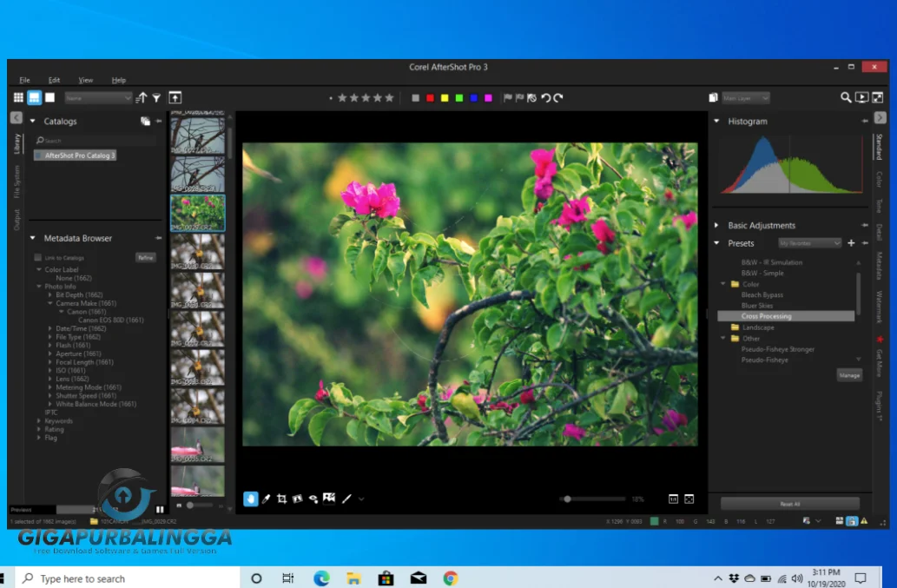This screenshot has height=588, width=897.
Task: Collapse the Metadata Browser section
Action: pos(33,238)
